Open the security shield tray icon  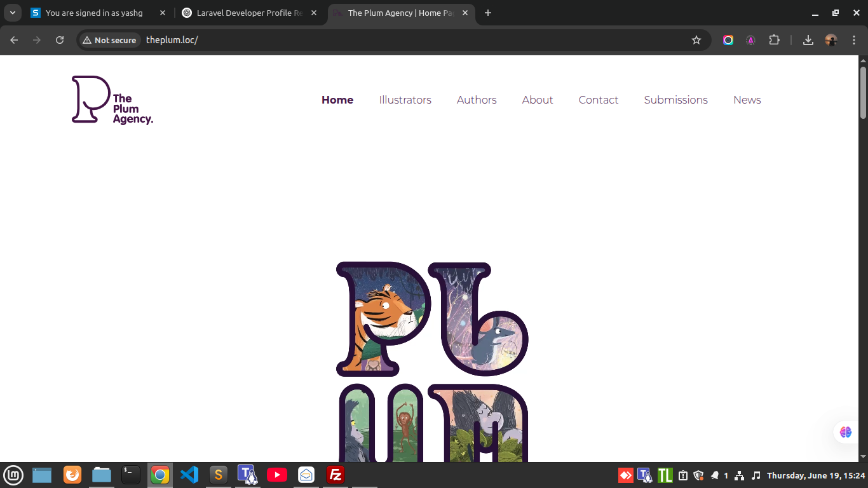698,475
